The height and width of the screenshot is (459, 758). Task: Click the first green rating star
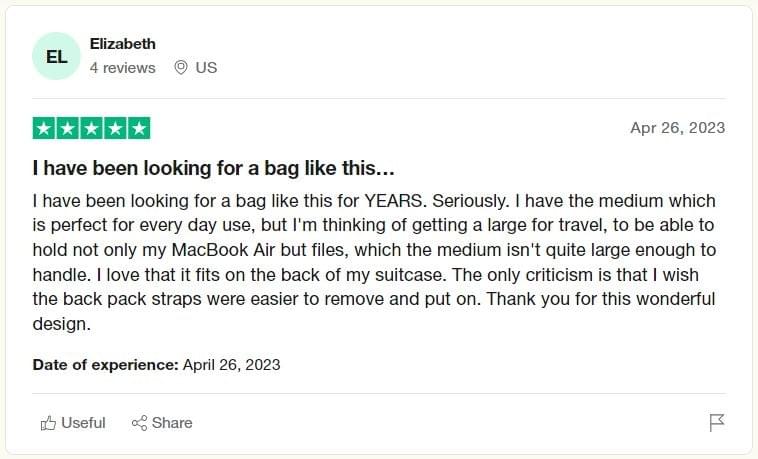[x=44, y=128]
